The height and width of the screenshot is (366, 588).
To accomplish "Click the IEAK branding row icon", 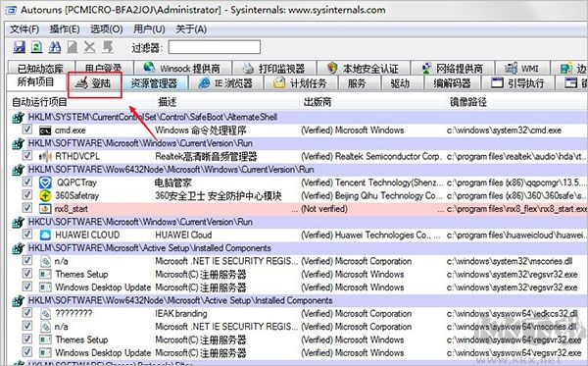I will point(45,313).
